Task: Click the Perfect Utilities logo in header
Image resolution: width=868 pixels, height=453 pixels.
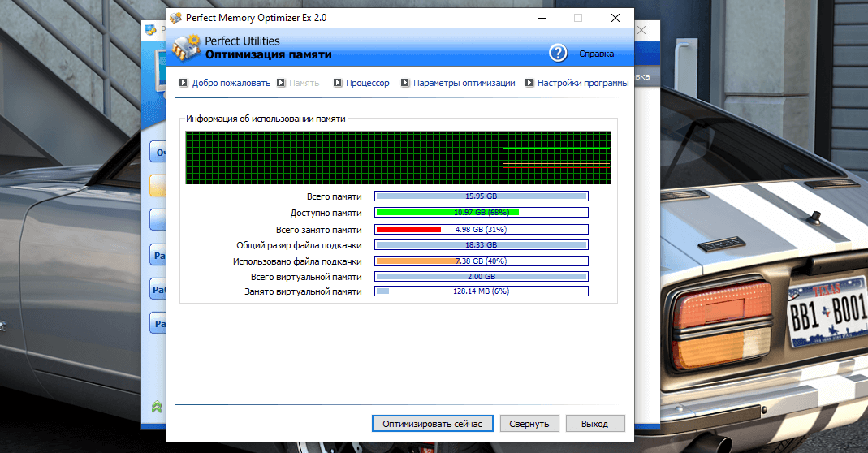Action: click(187, 47)
